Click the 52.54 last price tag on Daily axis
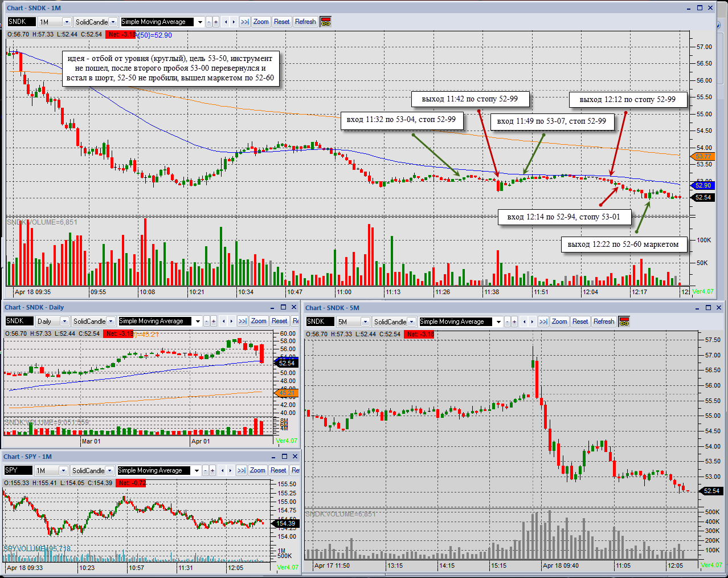This screenshot has height=578, width=728. 287,363
